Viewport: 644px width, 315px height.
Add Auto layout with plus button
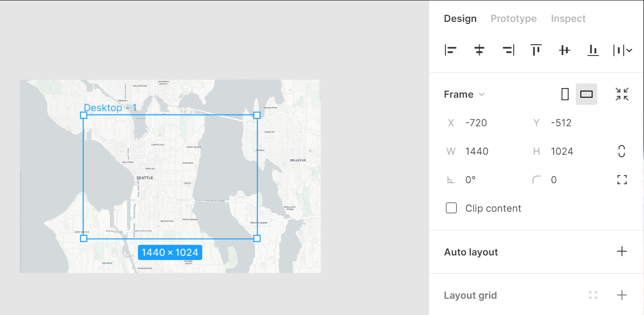click(x=622, y=251)
